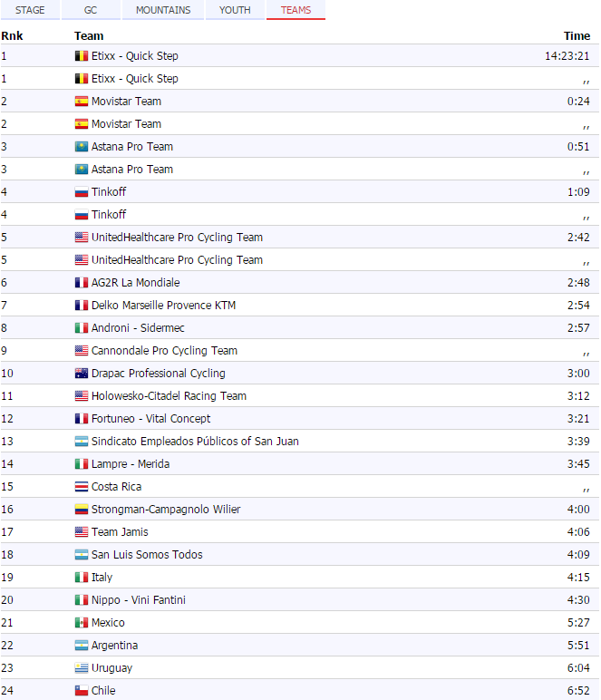Click US flag next to Team Jamis

coord(82,532)
